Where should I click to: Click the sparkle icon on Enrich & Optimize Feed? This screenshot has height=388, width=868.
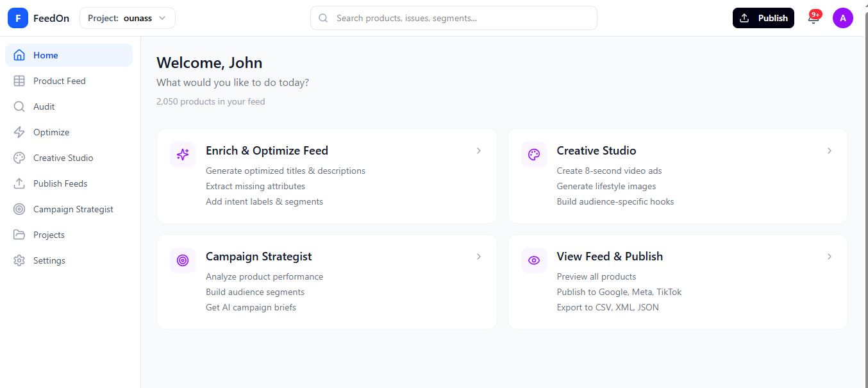(x=183, y=155)
